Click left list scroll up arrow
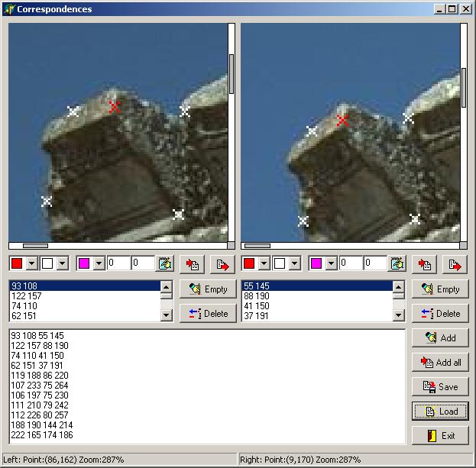 [167, 286]
